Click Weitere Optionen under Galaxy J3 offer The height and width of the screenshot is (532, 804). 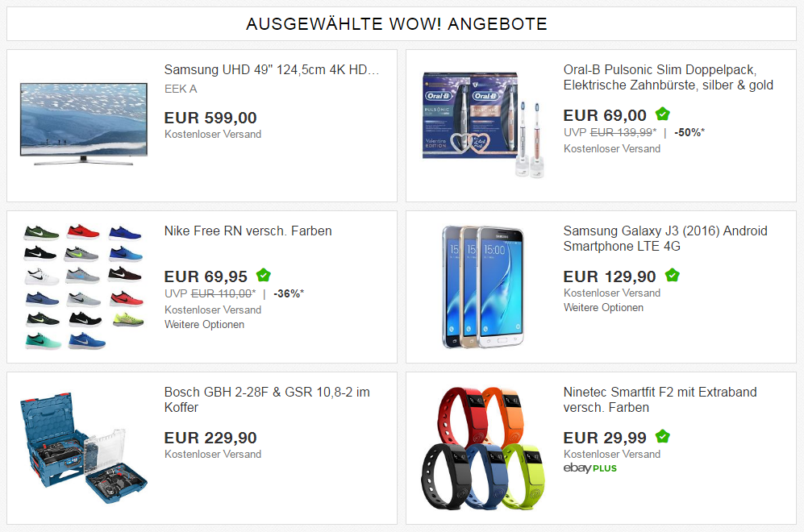[603, 308]
